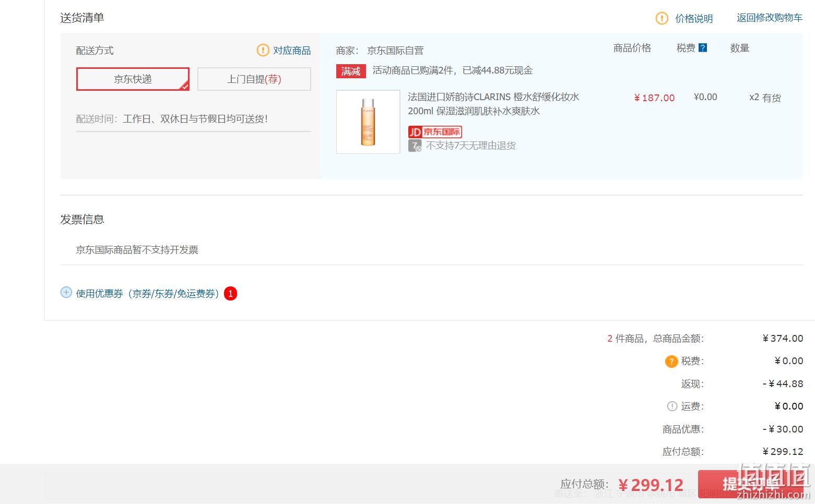
Task: Click the item tax value ¥0.00
Action: pyautogui.click(x=705, y=97)
